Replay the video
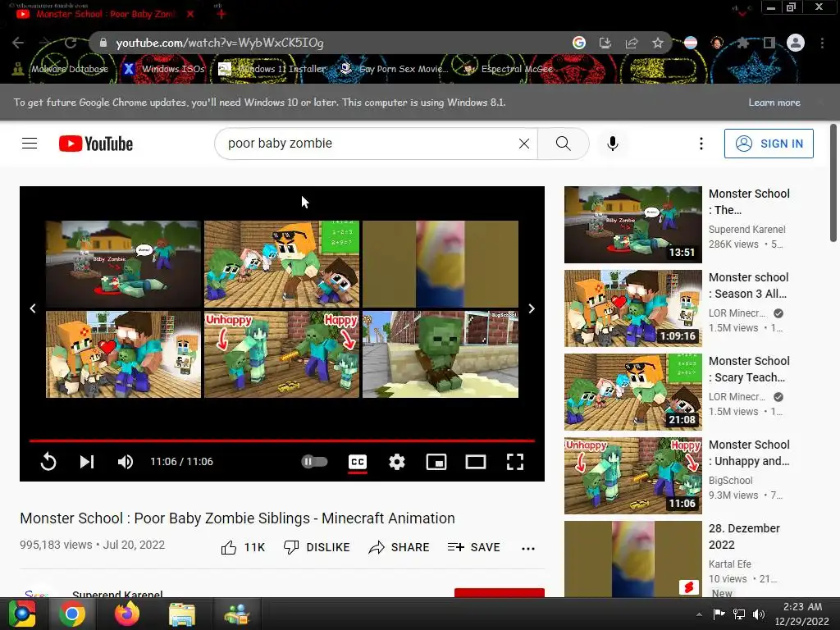The image size is (840, 630). click(x=48, y=462)
